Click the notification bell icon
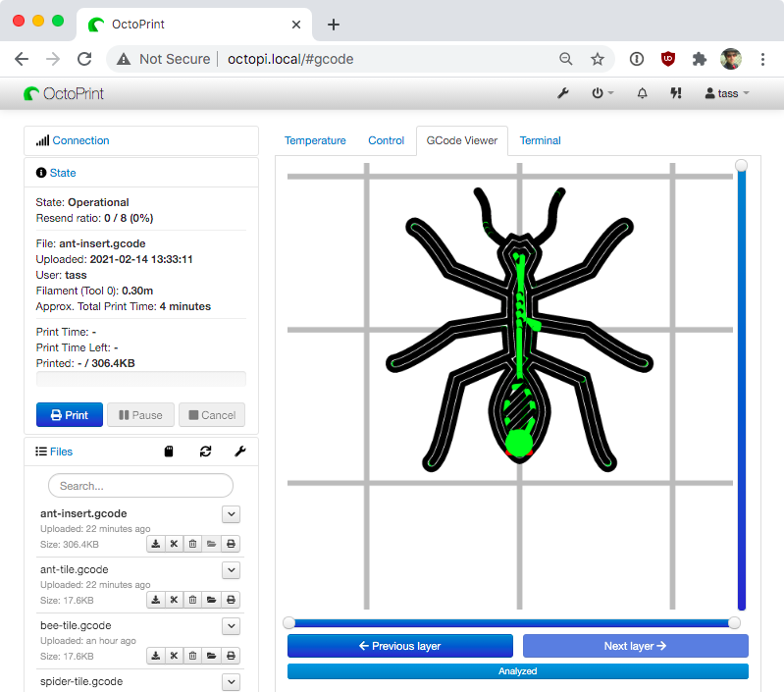The width and height of the screenshot is (784, 692). (643, 93)
